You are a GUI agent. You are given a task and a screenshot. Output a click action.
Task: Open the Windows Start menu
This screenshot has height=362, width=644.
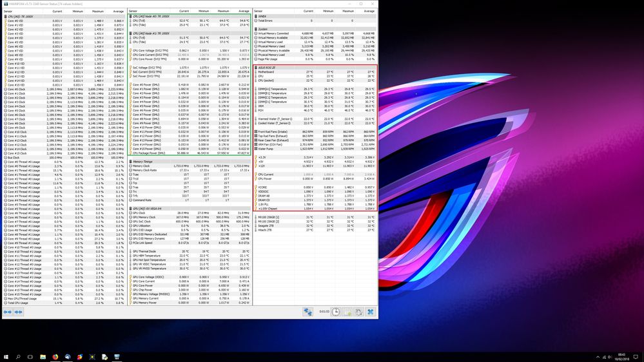(x=6, y=357)
